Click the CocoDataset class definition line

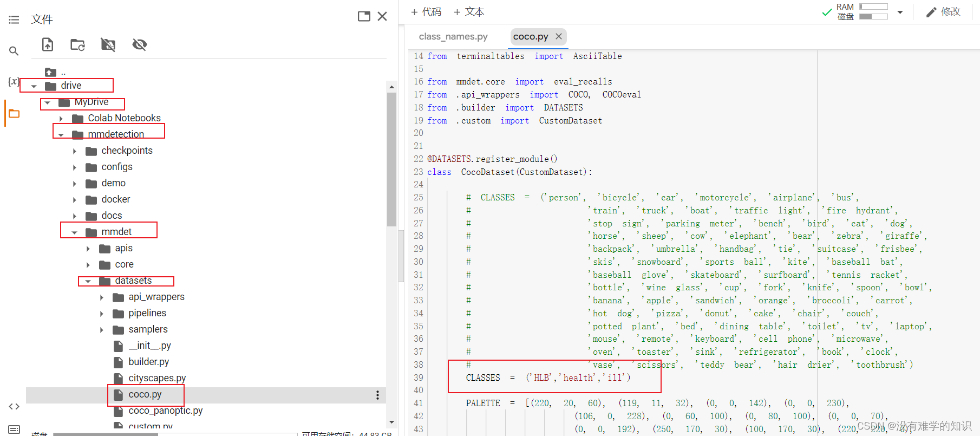(x=510, y=172)
